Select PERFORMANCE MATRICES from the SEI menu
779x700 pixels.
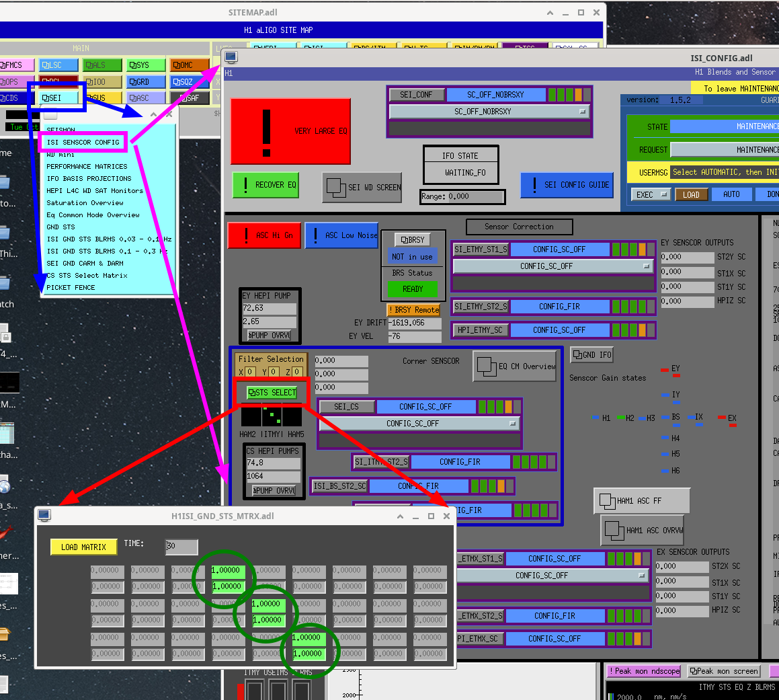click(87, 166)
